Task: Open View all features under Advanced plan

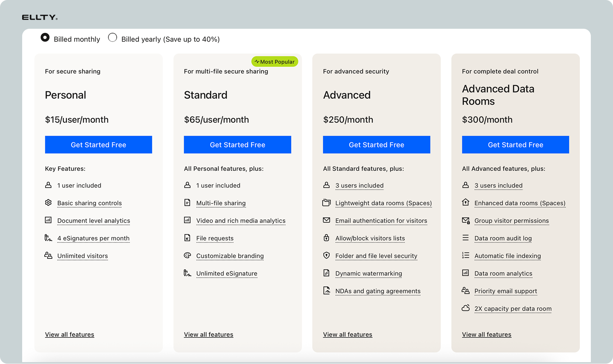Action: point(347,334)
